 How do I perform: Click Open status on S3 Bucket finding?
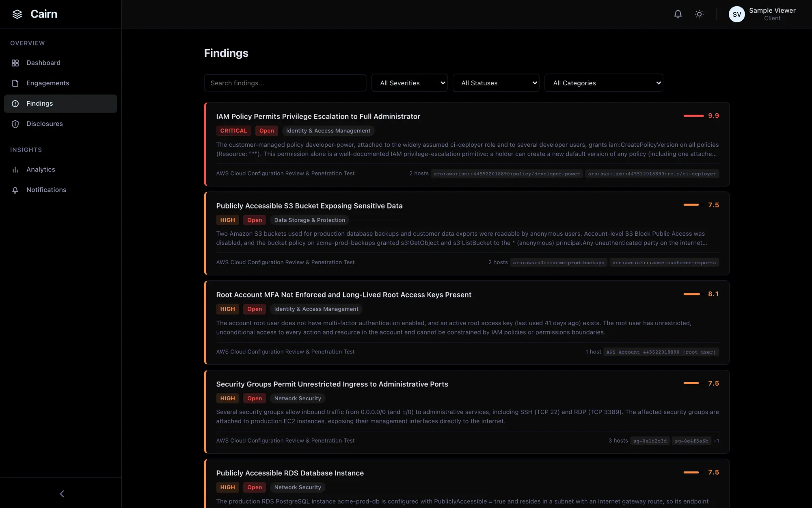click(255, 220)
